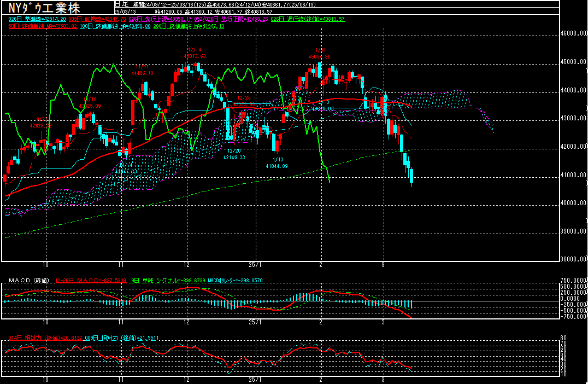Click the 100日 終値単純 MA=43490.80 legend

115,26
